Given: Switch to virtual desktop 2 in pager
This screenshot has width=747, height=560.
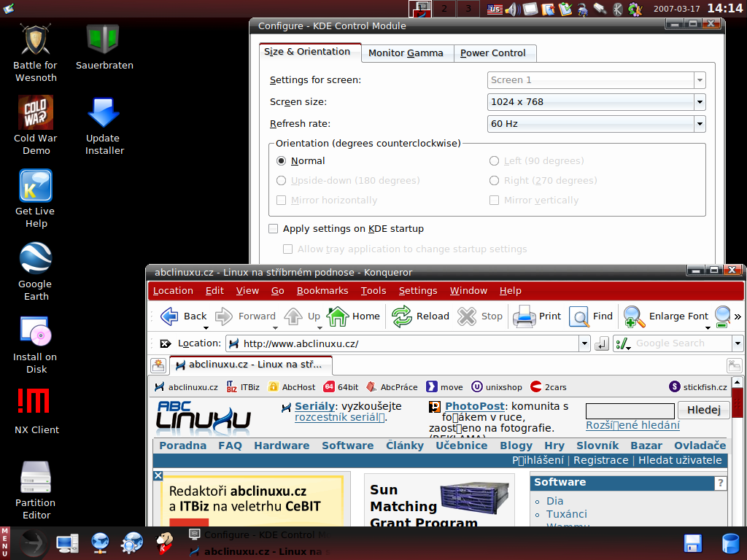Looking at the screenshot, I should point(444,9).
